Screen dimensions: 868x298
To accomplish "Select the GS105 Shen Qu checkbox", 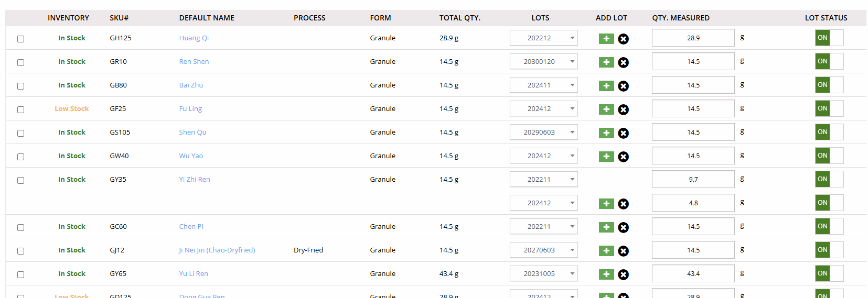I will [x=21, y=133].
